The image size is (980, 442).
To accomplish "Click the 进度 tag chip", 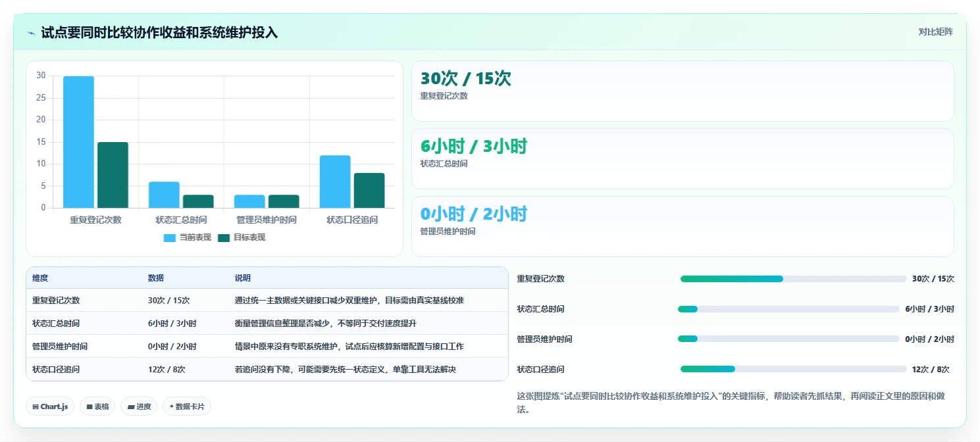I will [140, 406].
